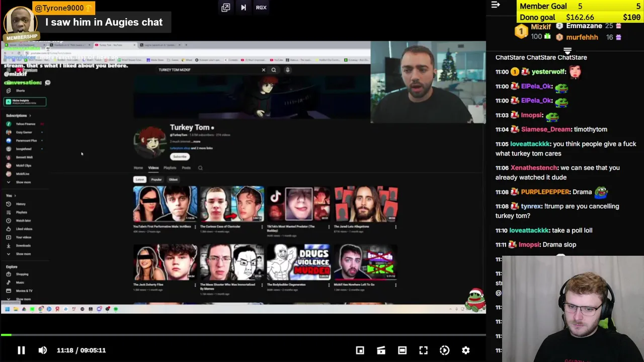Pause the video with the pause button
This screenshot has width=644, height=362.
pos(21,350)
